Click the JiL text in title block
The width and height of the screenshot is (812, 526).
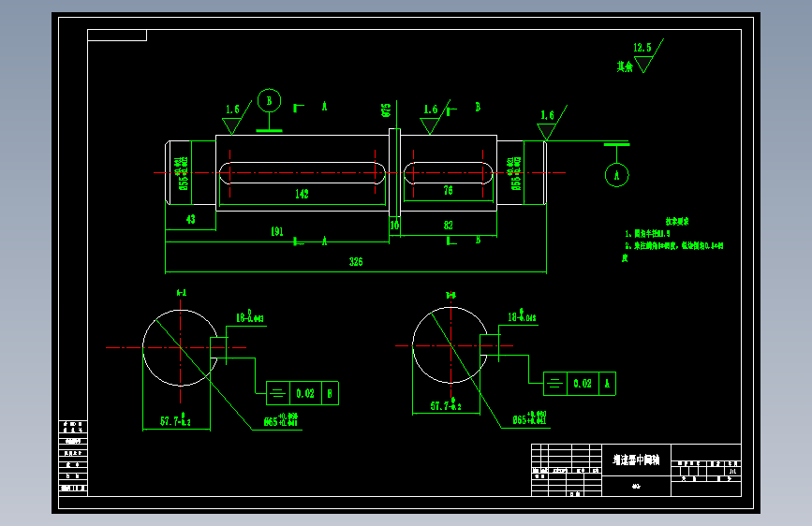[x=732, y=472]
